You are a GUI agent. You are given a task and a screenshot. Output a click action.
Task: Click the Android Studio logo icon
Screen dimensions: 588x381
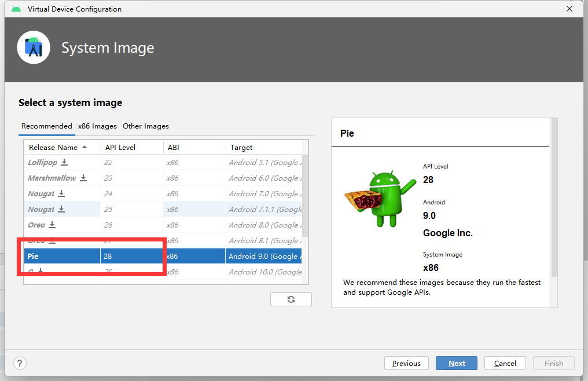34,47
